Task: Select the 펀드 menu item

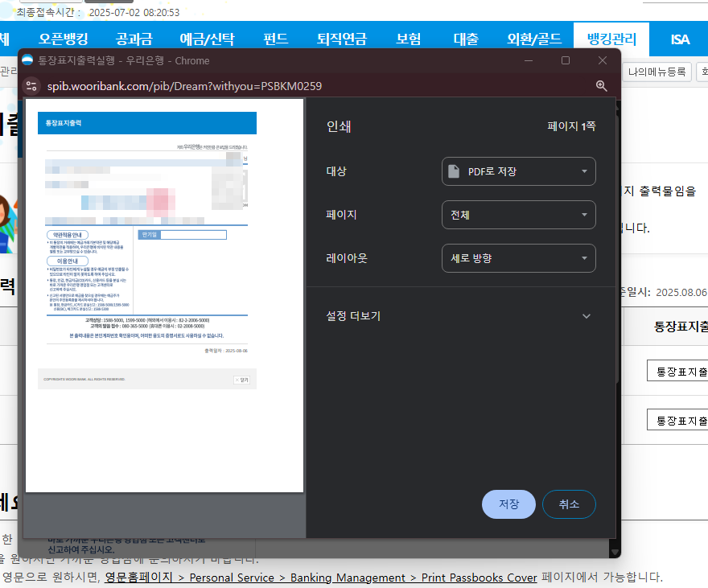Action: click(x=275, y=38)
